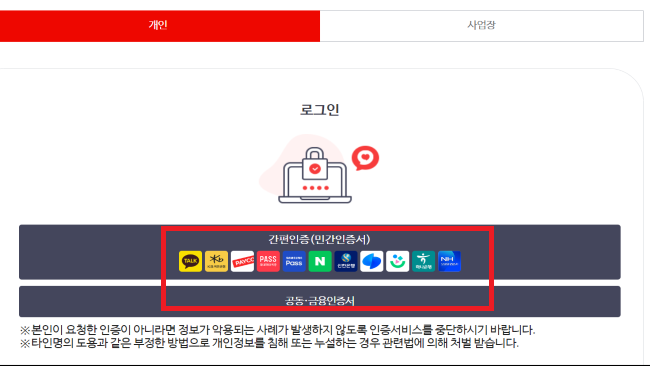Image resolution: width=650 pixels, height=366 pixels.
Task: Choose the KB Kookmin Bank certificate icon
Action: [x=216, y=261]
